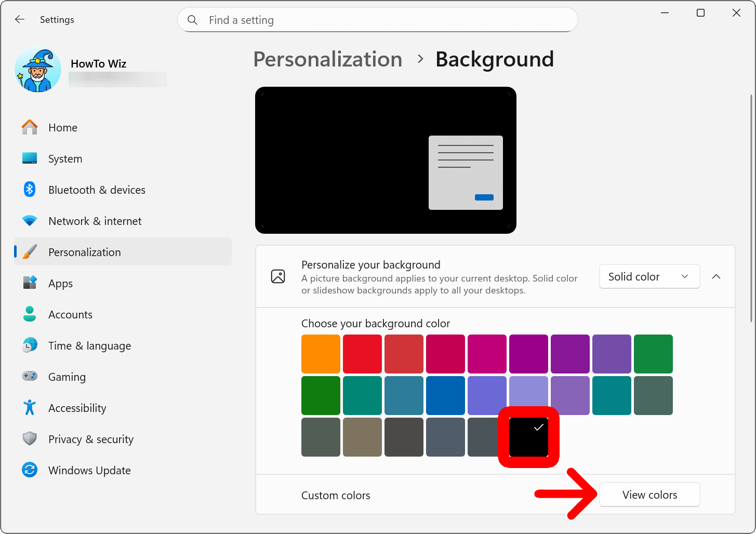
Task: Open the Solid color dropdown
Action: pyautogui.click(x=649, y=277)
